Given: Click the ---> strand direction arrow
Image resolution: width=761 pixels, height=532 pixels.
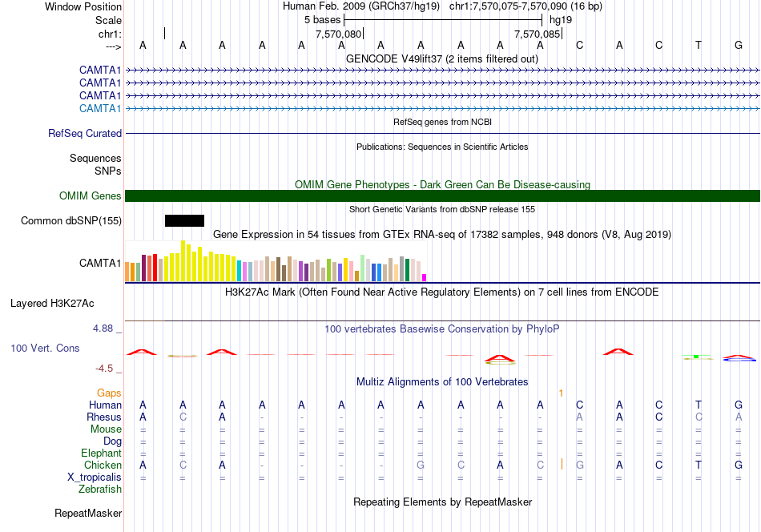Looking at the screenshot, I should [113, 46].
